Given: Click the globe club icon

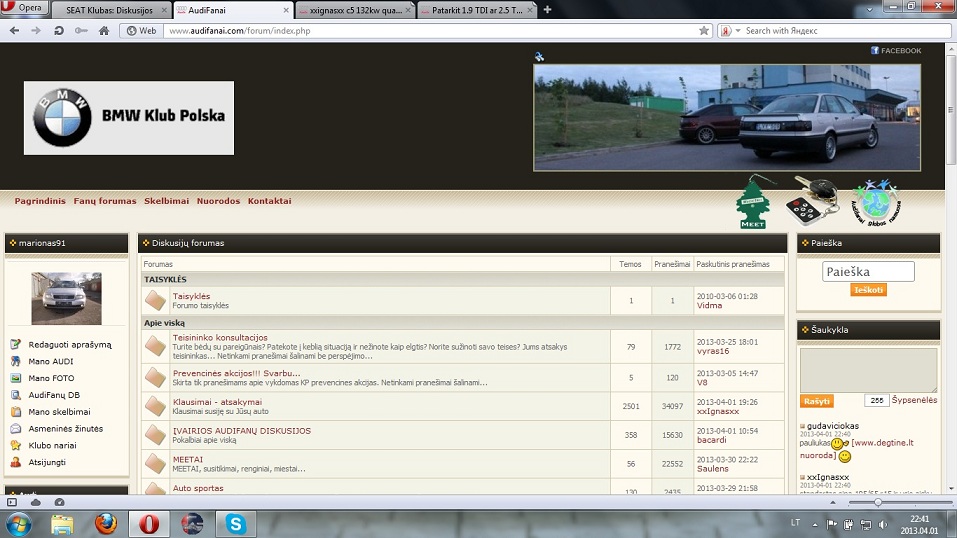Looking at the screenshot, I should (876, 202).
